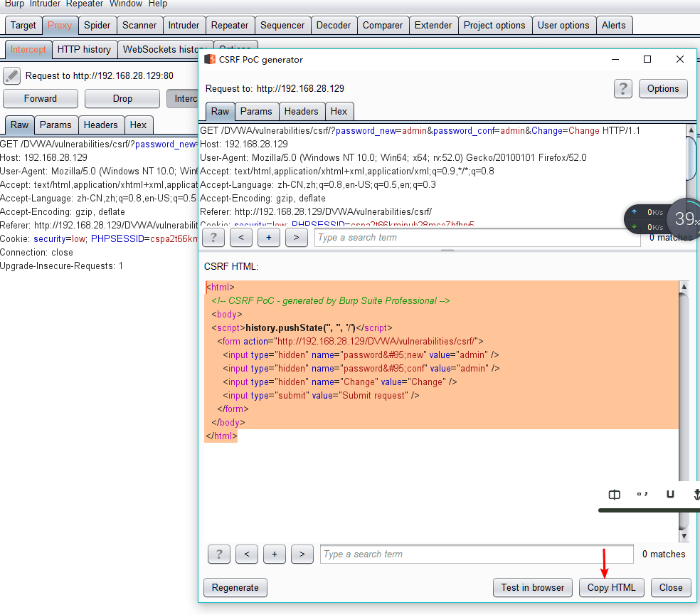The height and width of the screenshot is (615, 700).
Task: Select Hex tab in main Burp window
Action: point(139,125)
